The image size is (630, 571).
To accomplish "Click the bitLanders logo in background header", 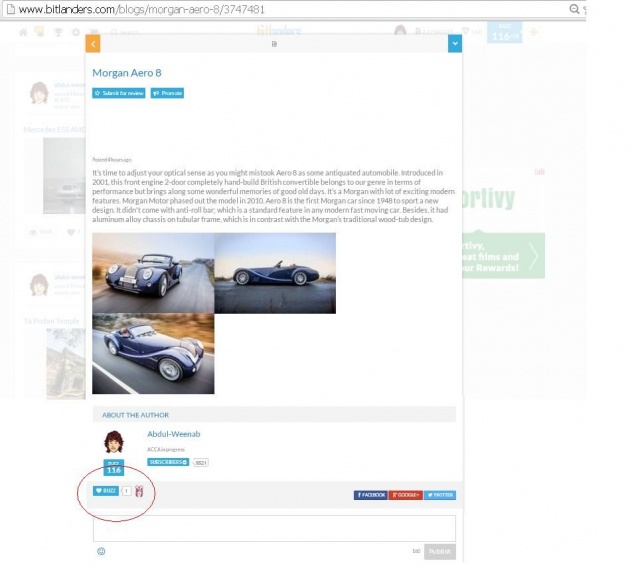I will 279,31.
